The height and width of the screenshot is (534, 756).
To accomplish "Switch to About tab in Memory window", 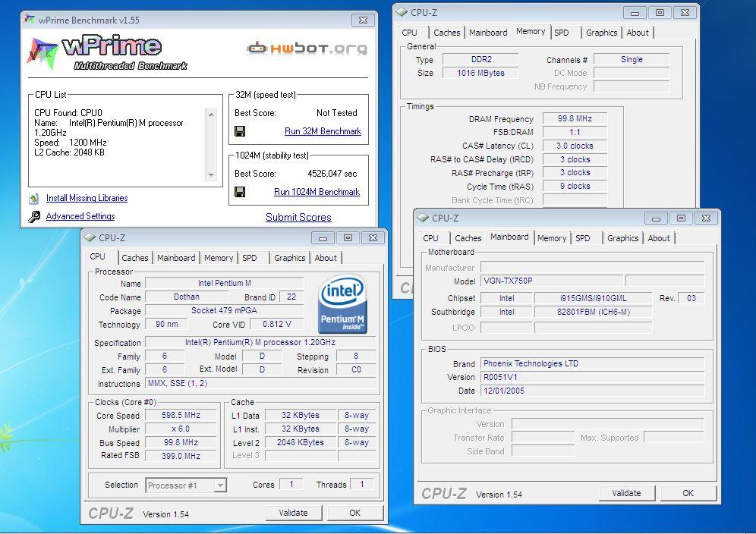I will click(x=638, y=33).
